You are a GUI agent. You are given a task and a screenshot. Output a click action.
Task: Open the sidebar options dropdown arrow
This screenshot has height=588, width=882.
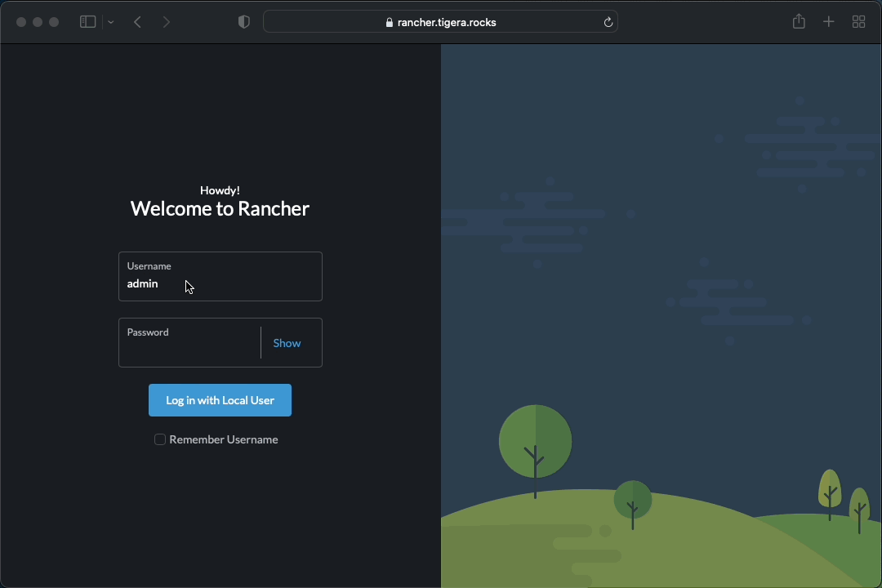[x=111, y=23]
